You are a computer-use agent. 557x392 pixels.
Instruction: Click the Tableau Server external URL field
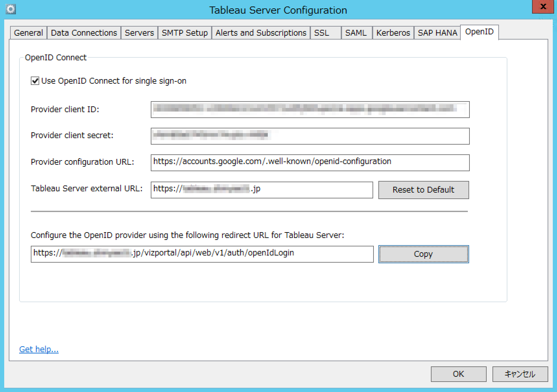262,190
